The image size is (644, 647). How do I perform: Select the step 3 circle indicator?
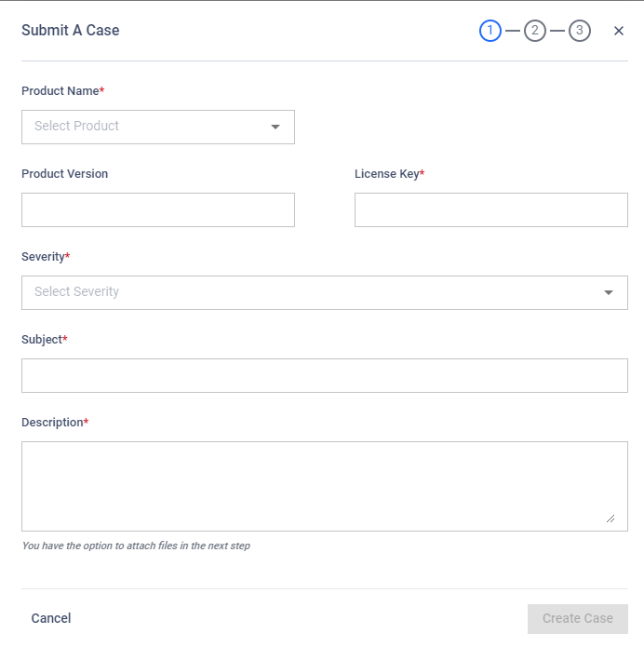(x=580, y=31)
